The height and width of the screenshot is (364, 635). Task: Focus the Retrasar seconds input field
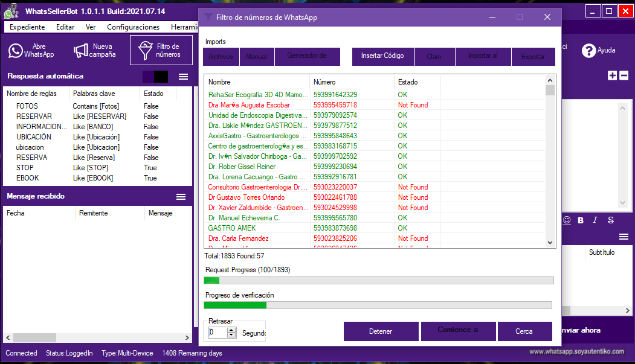tap(218, 333)
